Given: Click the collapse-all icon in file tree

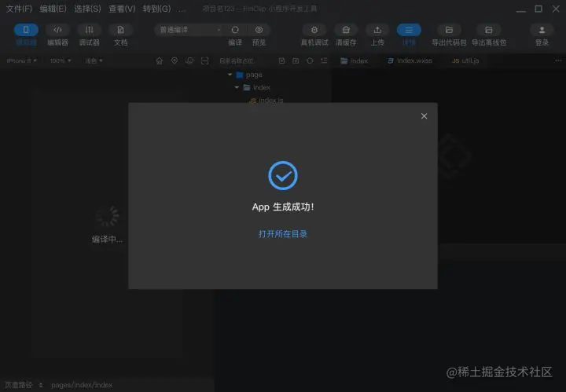Looking at the screenshot, I should pyautogui.click(x=324, y=60).
